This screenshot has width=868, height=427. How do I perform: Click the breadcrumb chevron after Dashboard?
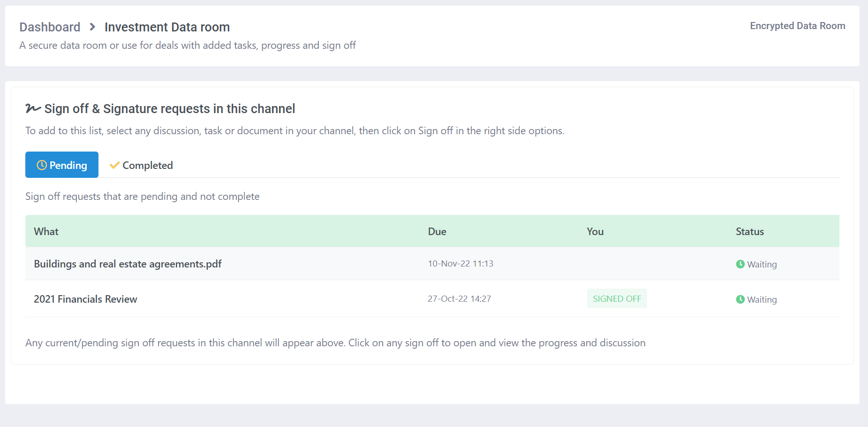tap(92, 27)
